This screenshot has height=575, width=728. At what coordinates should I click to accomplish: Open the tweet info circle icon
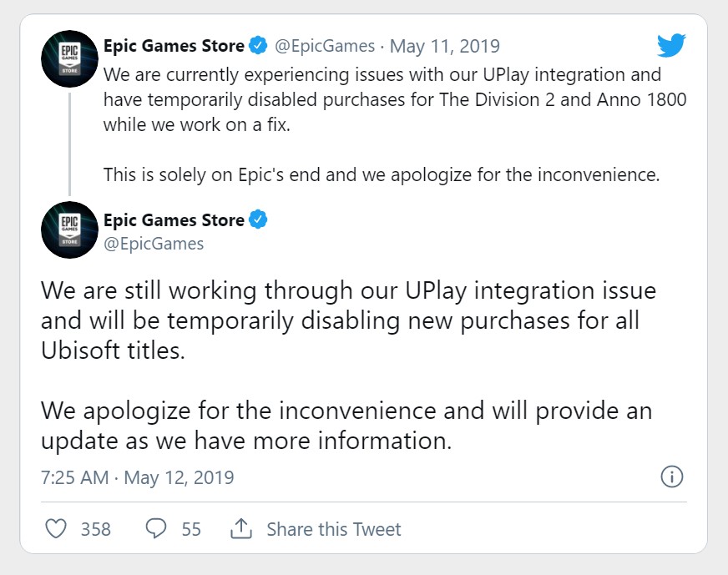[671, 477]
